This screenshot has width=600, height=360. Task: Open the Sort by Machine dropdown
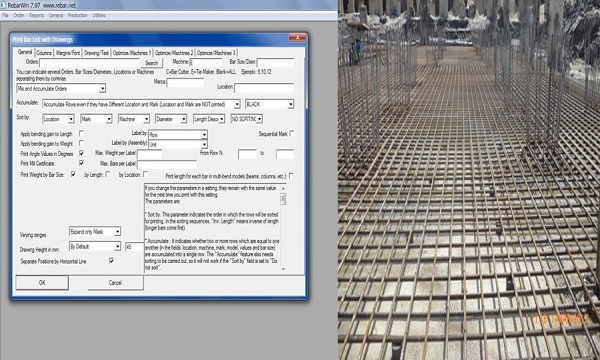click(146, 119)
